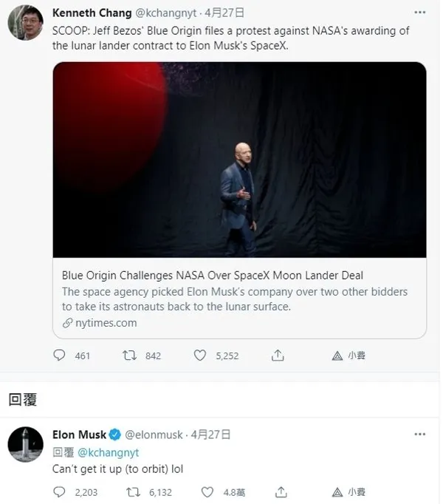The height and width of the screenshot is (504, 443).
Task: Tip Elon Musk using the 小費 icon
Action: (x=337, y=492)
